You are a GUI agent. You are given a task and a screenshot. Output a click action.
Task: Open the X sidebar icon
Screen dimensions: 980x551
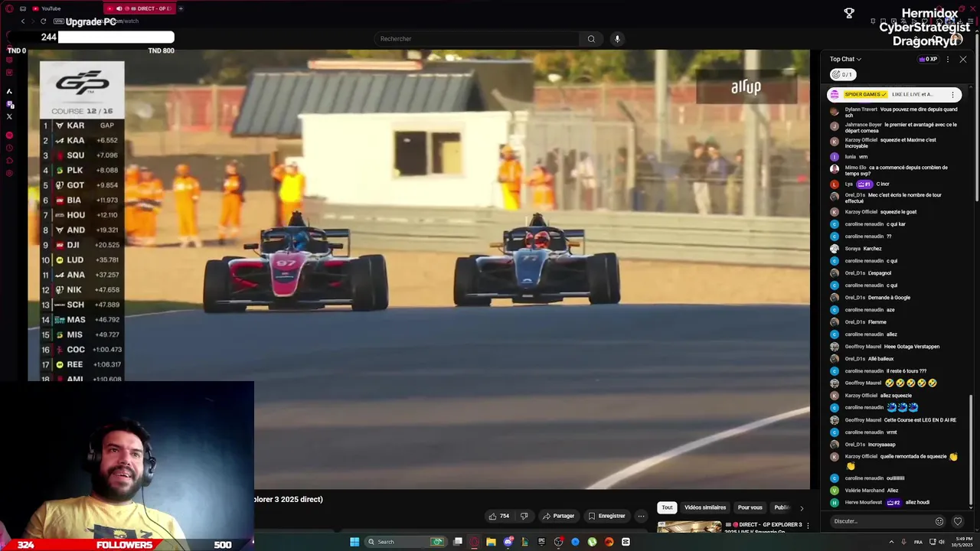(x=9, y=116)
